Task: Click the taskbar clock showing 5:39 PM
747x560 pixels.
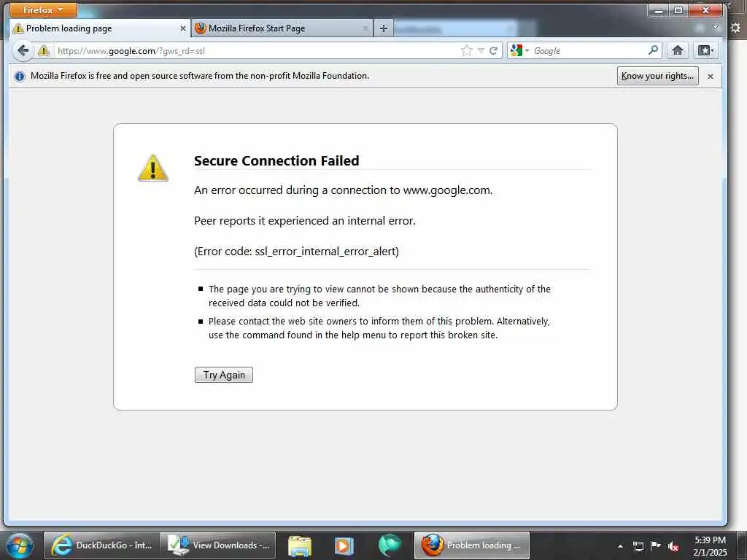Action: 710,546
